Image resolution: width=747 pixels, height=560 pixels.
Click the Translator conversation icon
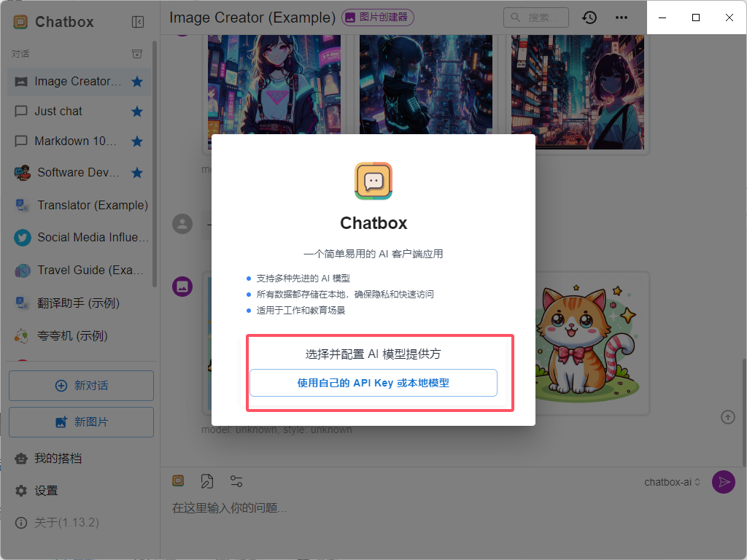[23, 205]
